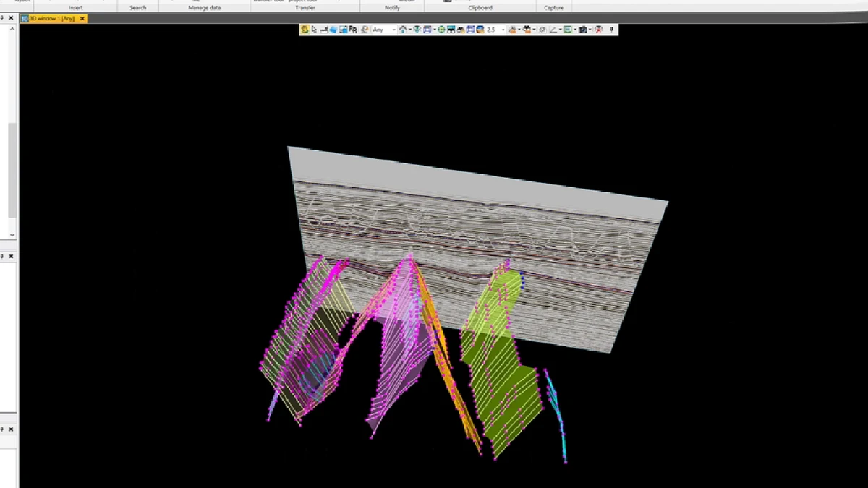Click the second binoculars icon

[461, 30]
